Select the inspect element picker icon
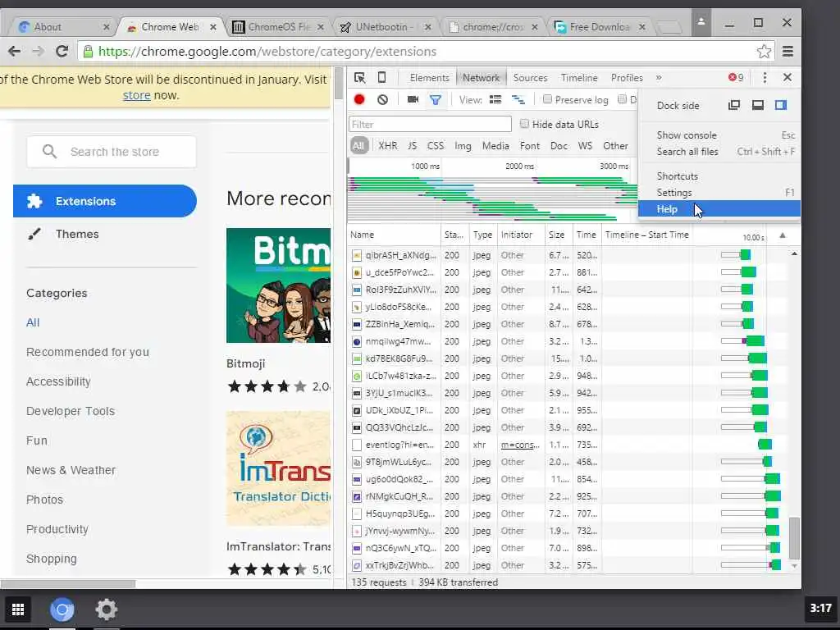The height and width of the screenshot is (630, 840). coord(360,78)
